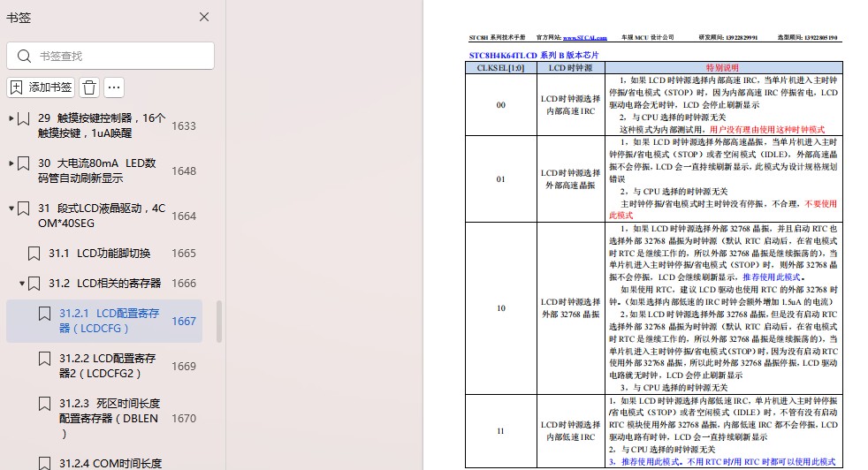Click the 书签查找 search field

coord(110,56)
